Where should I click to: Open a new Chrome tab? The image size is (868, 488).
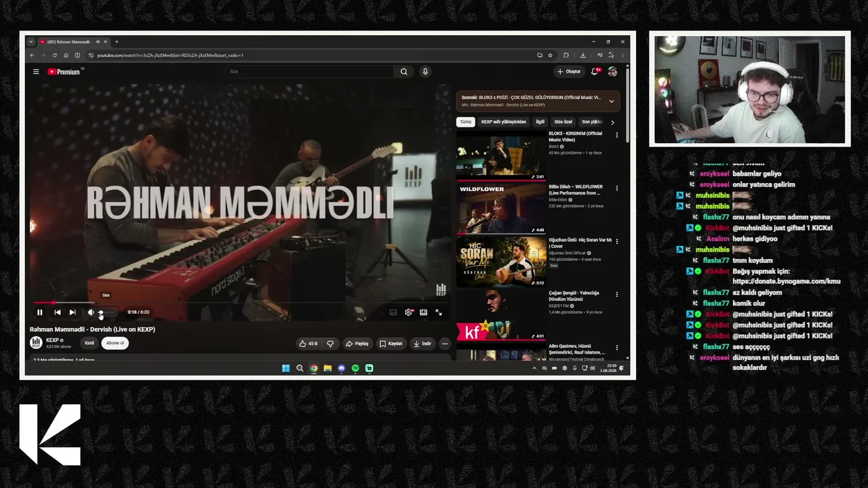tap(117, 41)
